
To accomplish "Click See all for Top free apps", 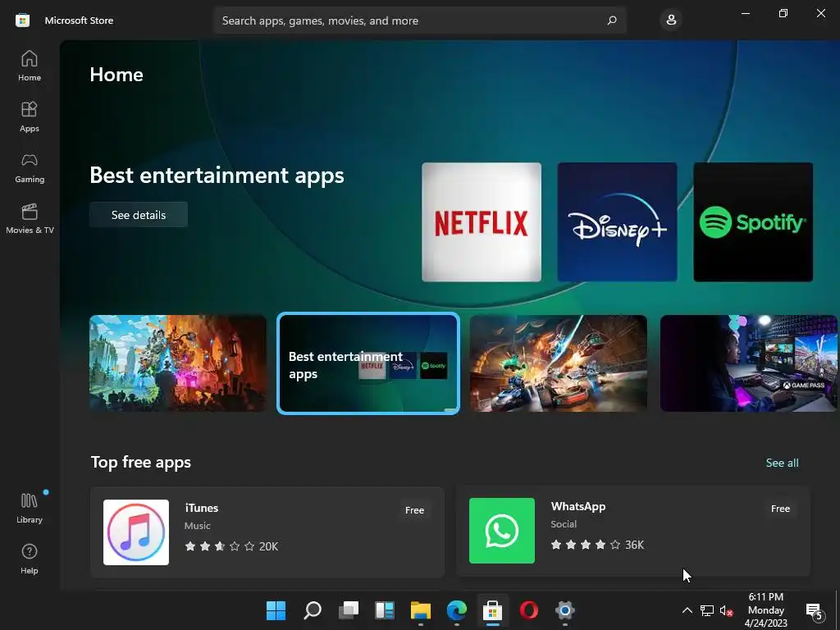I will 782,463.
